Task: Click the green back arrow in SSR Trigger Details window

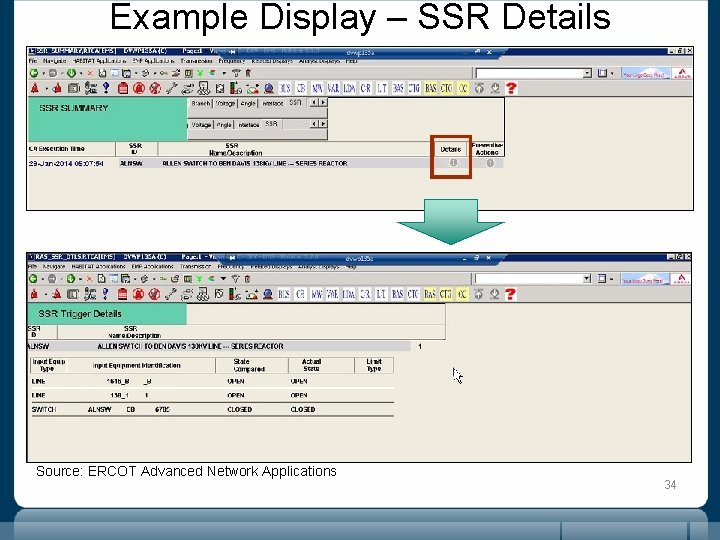Action: pyautogui.click(x=33, y=279)
